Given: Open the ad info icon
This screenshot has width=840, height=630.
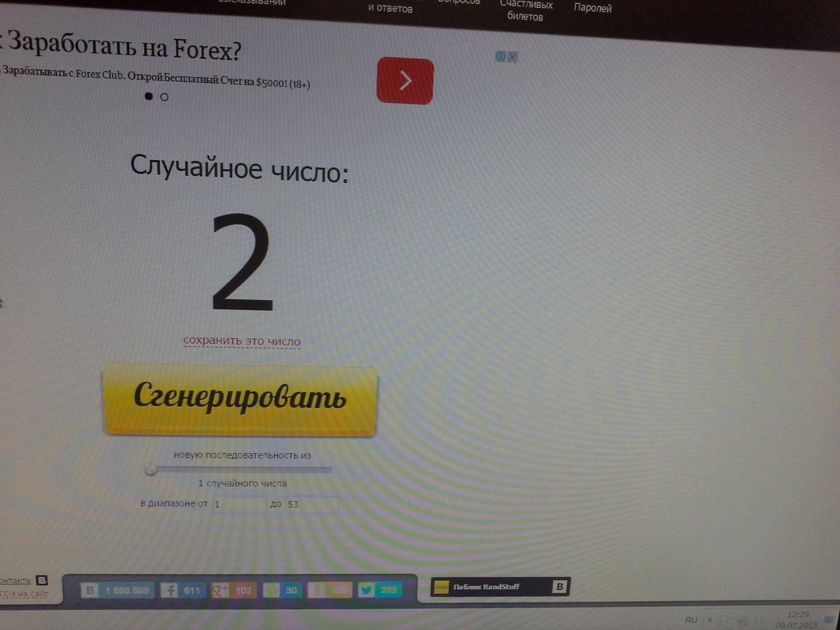Looking at the screenshot, I should click(x=501, y=56).
